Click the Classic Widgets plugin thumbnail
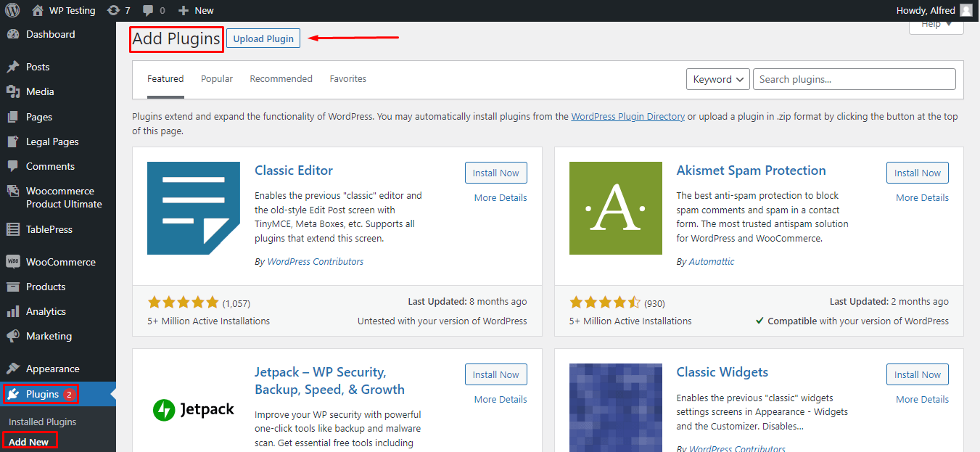Screen dimensions: 980x452 click(x=616, y=408)
